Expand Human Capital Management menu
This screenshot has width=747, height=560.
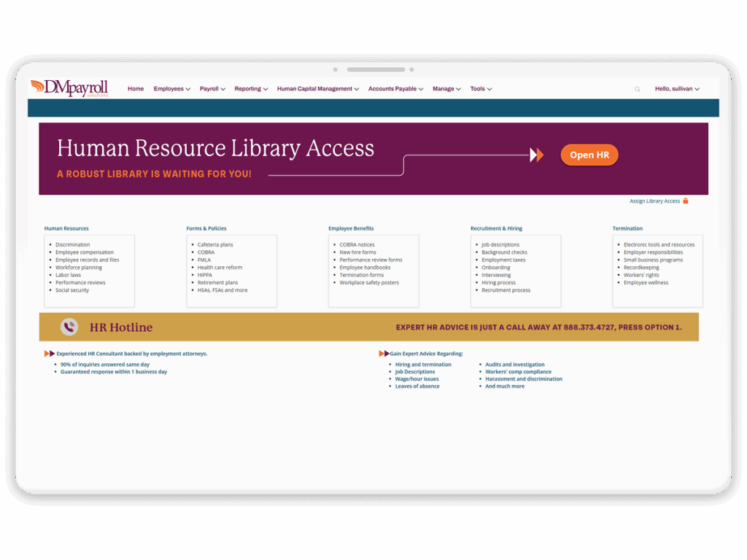coord(318,88)
